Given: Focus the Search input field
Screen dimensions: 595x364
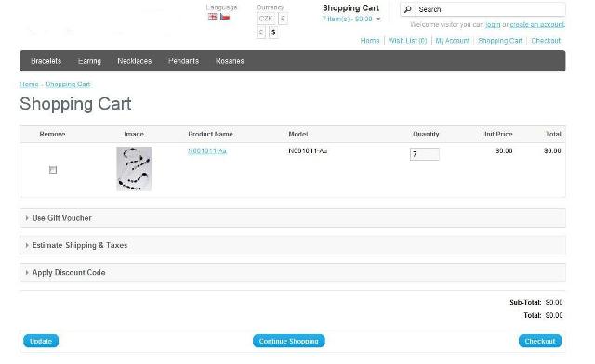Looking at the screenshot, I should click(x=483, y=9).
